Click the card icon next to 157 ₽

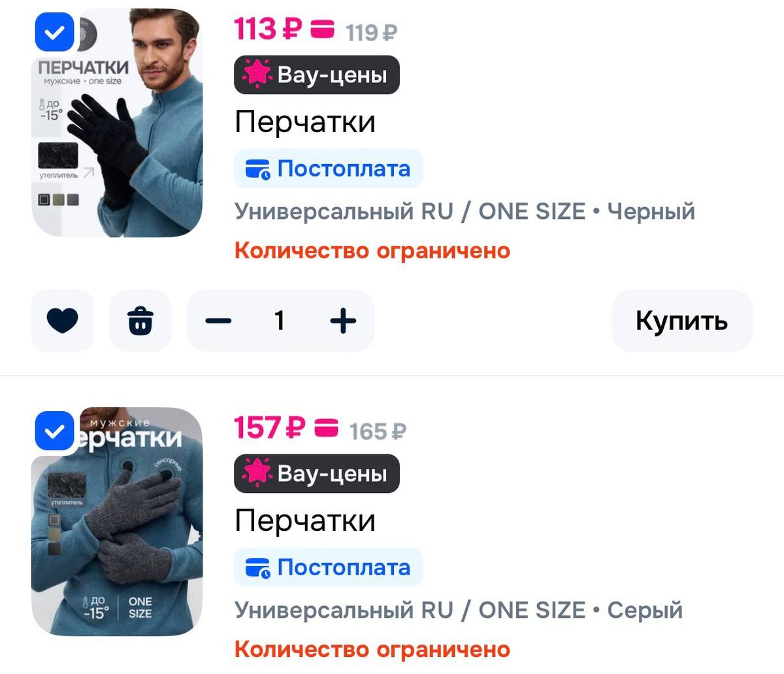click(327, 429)
